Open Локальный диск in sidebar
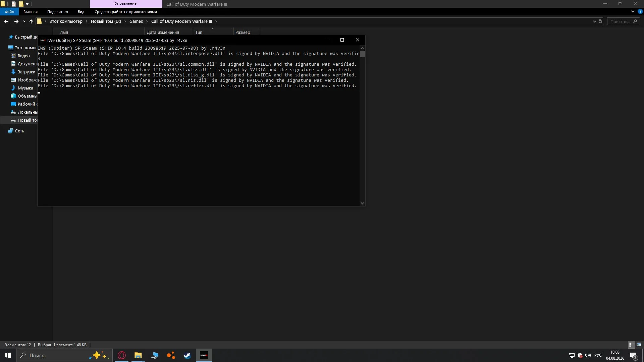Screen dimensions: 644x362 tap(24, 112)
